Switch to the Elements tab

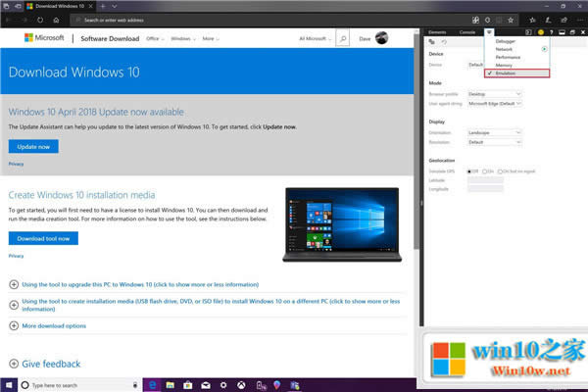click(x=438, y=32)
